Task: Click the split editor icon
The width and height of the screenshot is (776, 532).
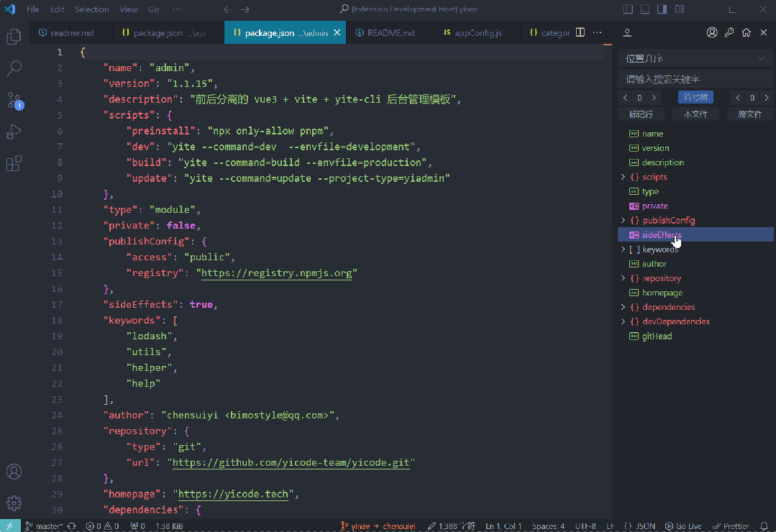Action: [x=580, y=32]
